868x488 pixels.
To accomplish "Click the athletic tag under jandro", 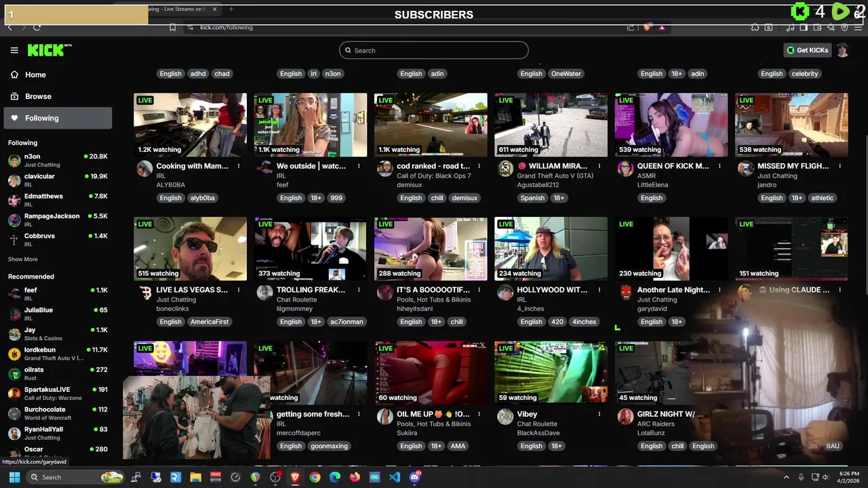I will click(x=822, y=198).
